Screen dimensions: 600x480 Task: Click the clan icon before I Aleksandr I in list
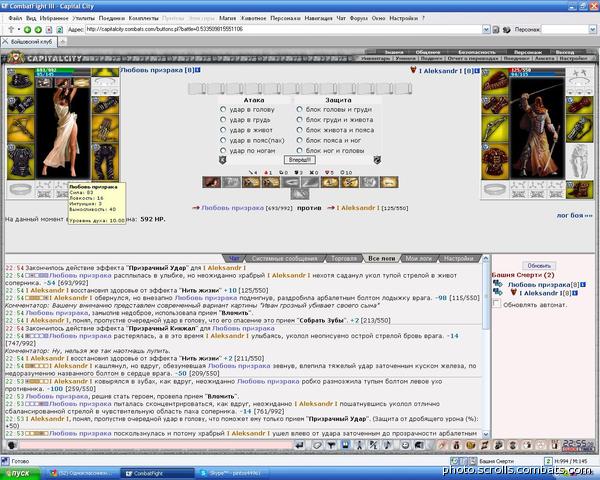click(x=514, y=292)
